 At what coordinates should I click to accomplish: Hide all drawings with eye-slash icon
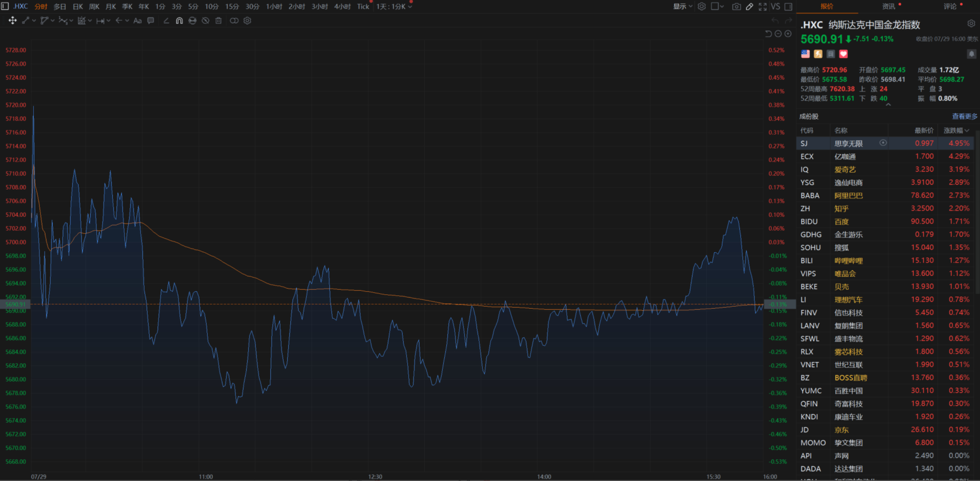(x=206, y=21)
